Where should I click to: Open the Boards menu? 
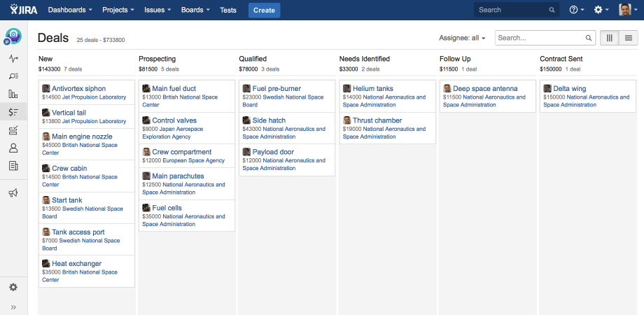[195, 10]
